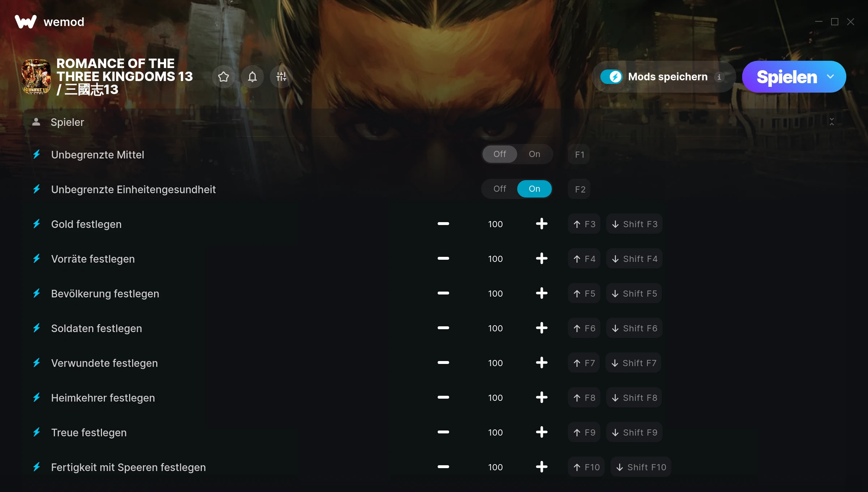The image size is (868, 492).
Task: Toggle the Mods speichern switch
Action: (611, 77)
